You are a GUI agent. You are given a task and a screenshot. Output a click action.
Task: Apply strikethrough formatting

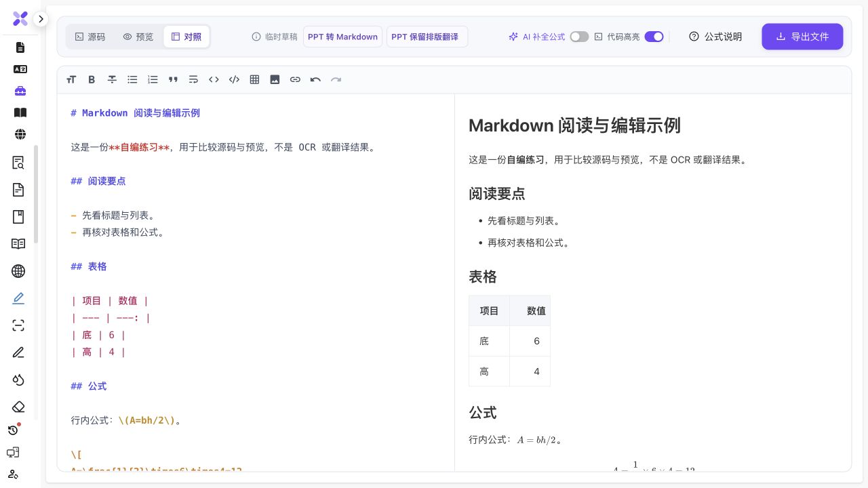tap(112, 79)
